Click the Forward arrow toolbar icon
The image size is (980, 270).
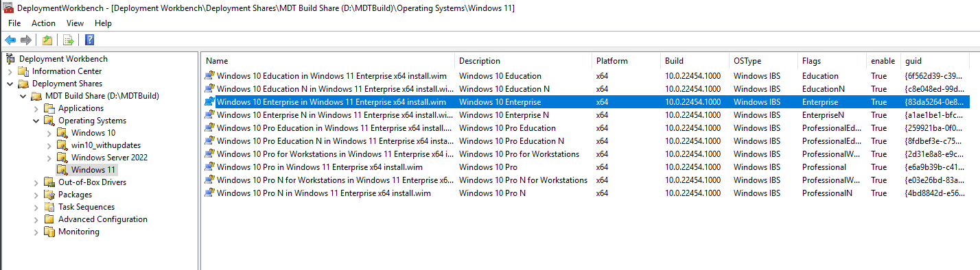[26, 40]
